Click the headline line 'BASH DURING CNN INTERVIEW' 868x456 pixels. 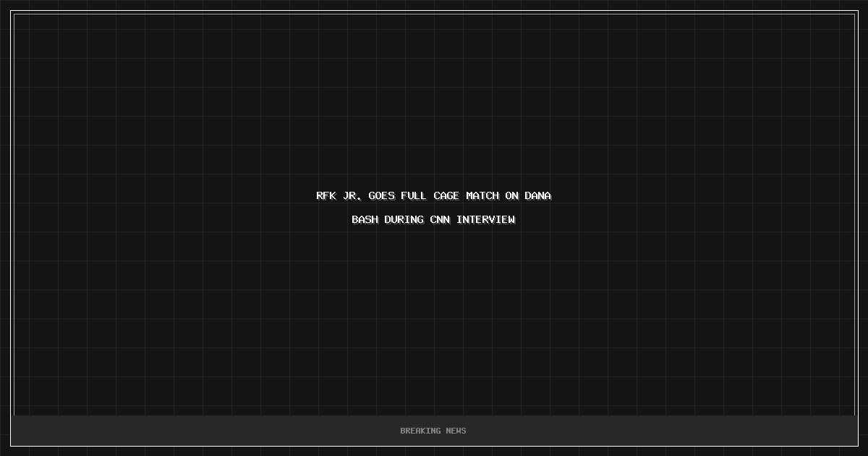pos(433,219)
